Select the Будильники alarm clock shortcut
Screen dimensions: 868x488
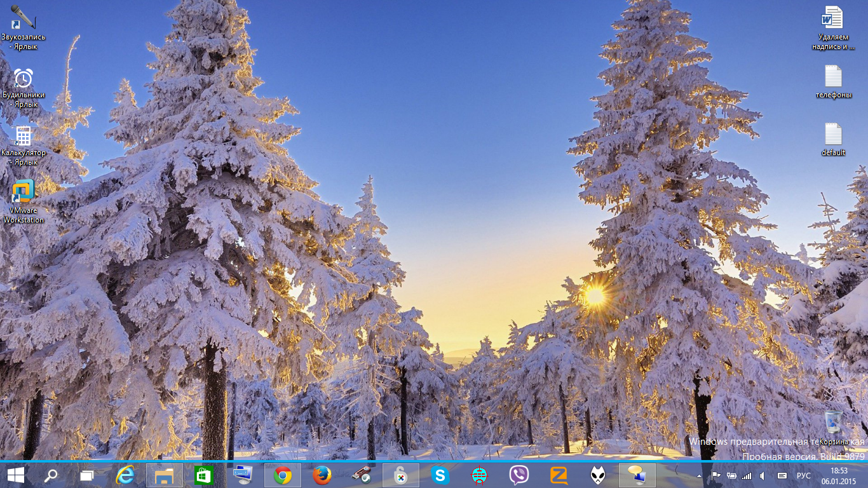click(x=24, y=87)
